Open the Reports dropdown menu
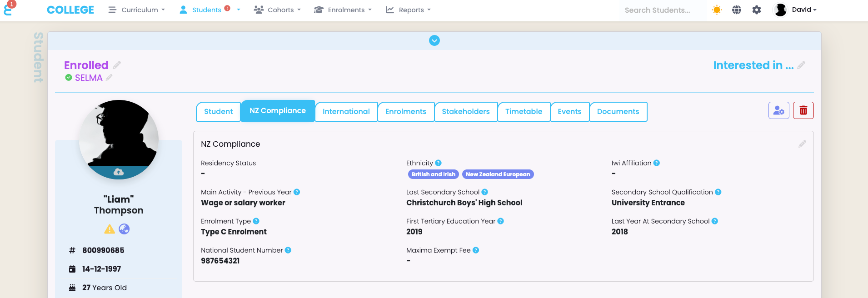The height and width of the screenshot is (298, 868). (x=408, y=10)
